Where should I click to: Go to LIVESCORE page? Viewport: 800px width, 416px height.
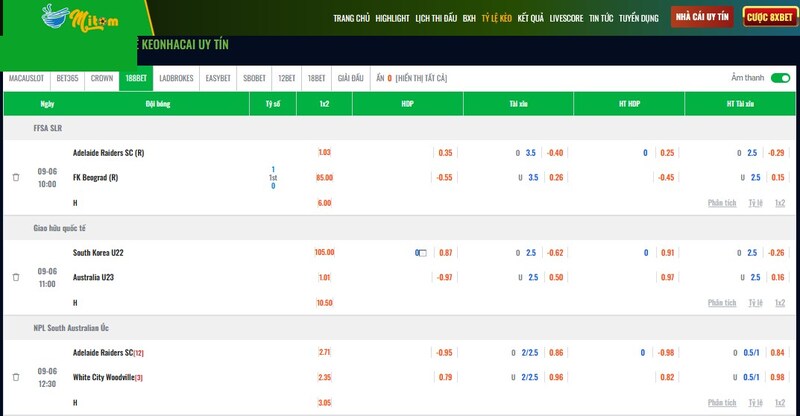pos(566,18)
